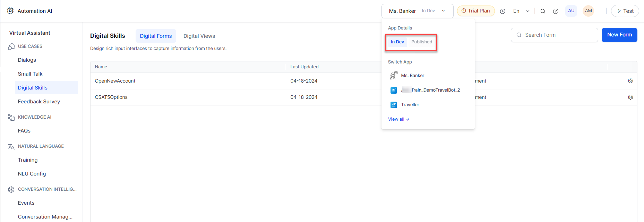The width and height of the screenshot is (644, 222).
Task: Click the View all link
Action: pyautogui.click(x=398, y=119)
